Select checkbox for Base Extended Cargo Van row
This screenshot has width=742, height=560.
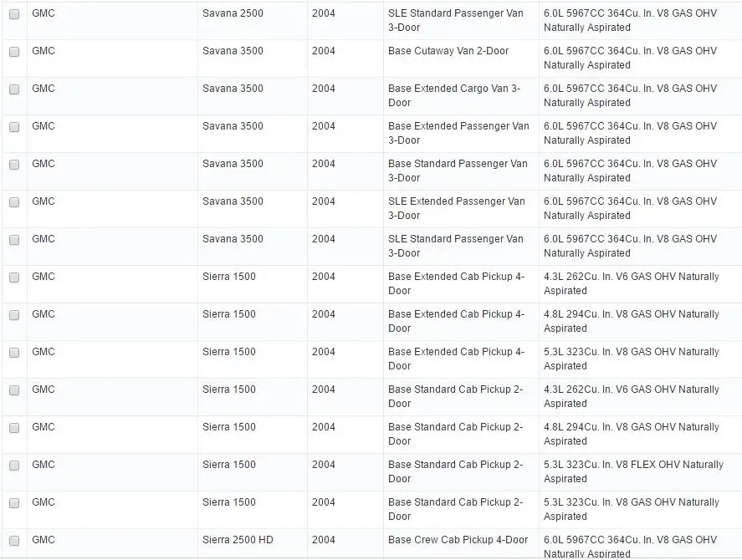tap(14, 89)
